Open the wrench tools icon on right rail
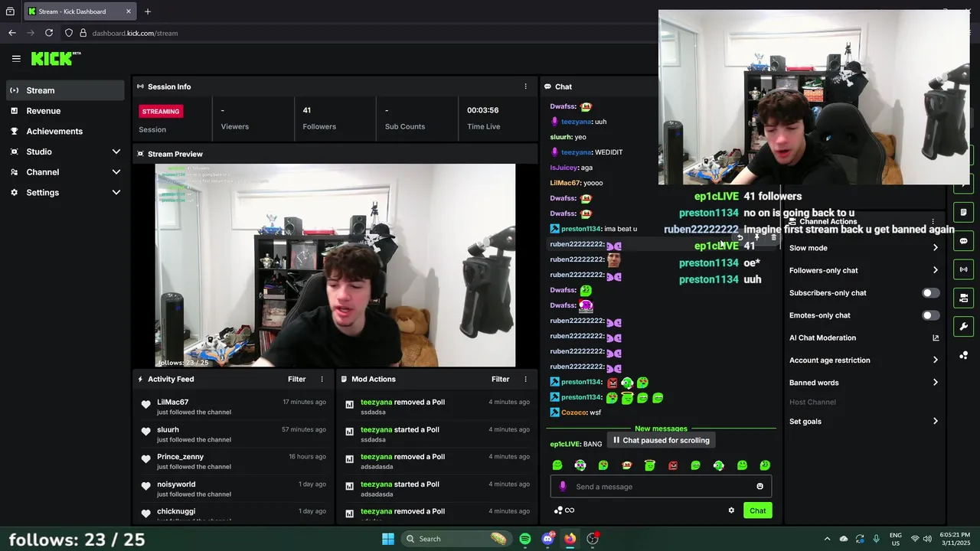Viewport: 980px width, 551px height. point(963,327)
